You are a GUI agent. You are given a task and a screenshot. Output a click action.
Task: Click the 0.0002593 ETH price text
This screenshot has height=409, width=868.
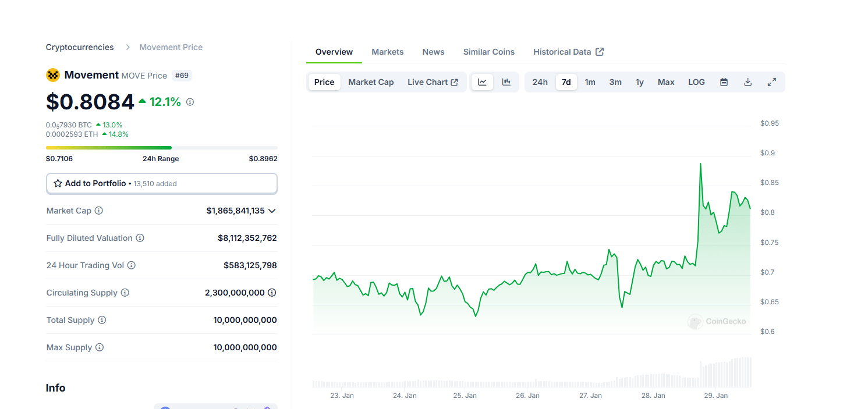point(72,134)
